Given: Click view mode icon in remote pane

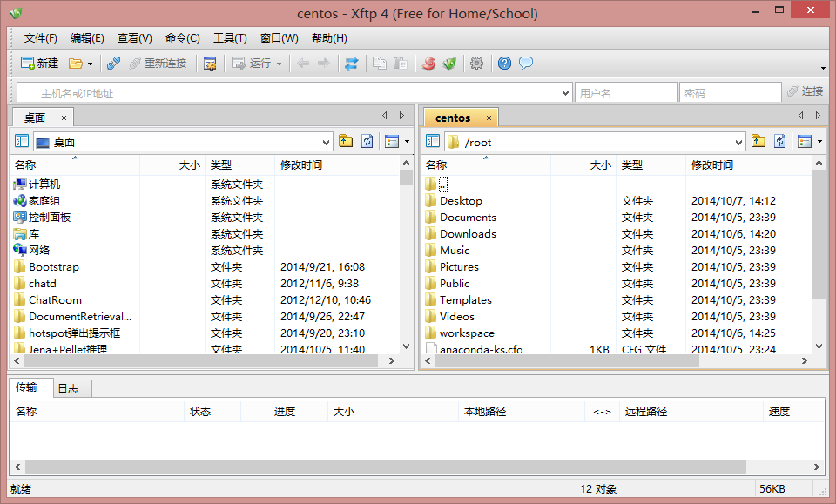Looking at the screenshot, I should pyautogui.click(x=805, y=141).
